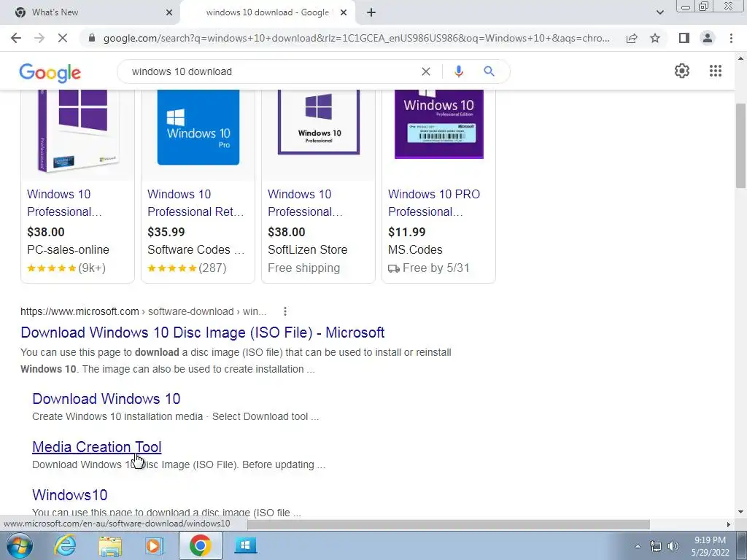Screen dimensions: 747x560
Task: Go to Google homepage via the logo
Action: [50, 72]
